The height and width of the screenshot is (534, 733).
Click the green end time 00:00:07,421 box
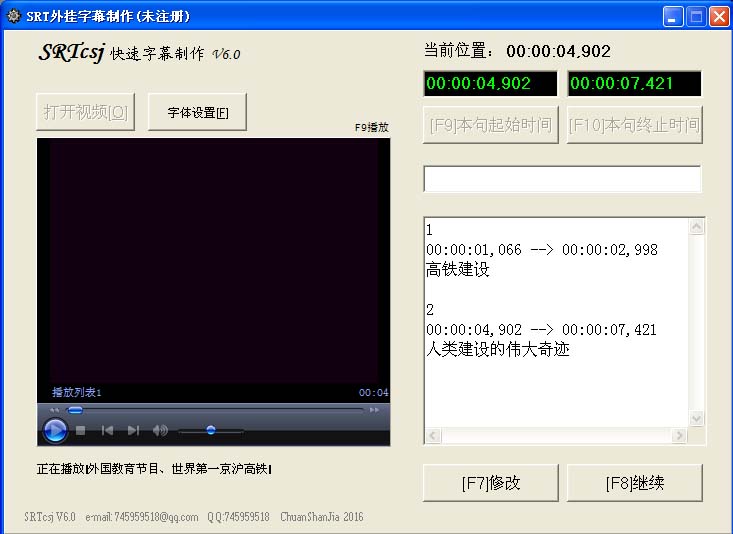(x=634, y=84)
